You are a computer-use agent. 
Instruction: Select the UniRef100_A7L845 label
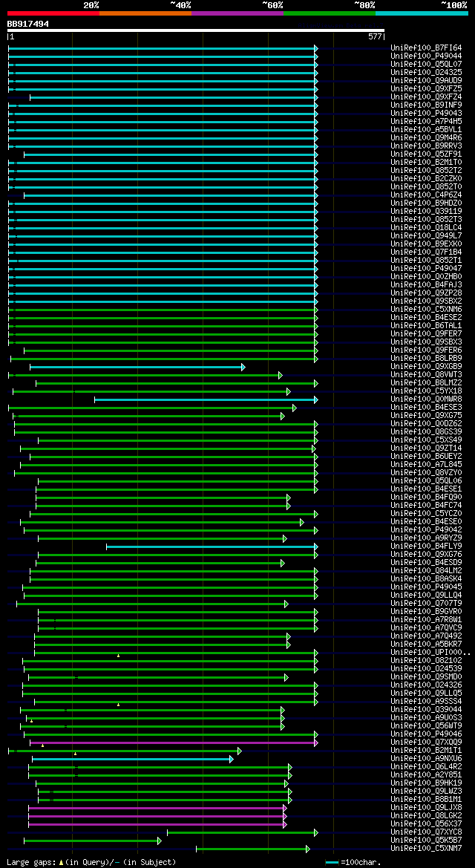pos(426,465)
